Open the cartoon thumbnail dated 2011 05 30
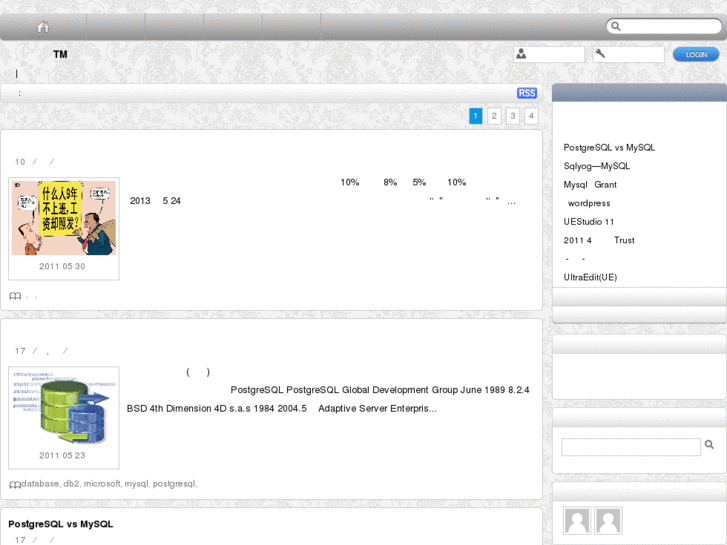Viewport: 727px width, 545px height. 64,218
